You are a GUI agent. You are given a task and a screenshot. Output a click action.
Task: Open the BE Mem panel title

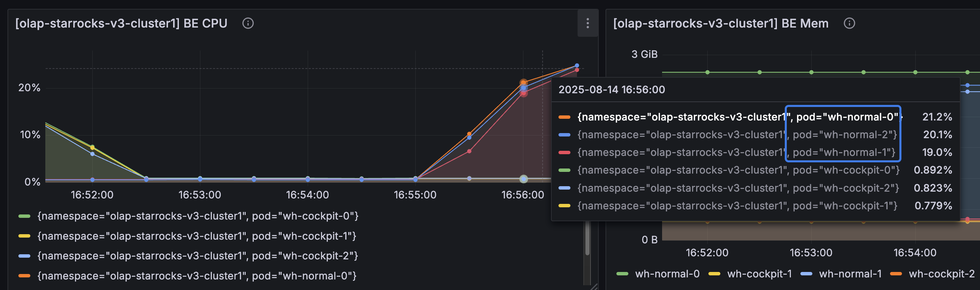pyautogui.click(x=721, y=23)
